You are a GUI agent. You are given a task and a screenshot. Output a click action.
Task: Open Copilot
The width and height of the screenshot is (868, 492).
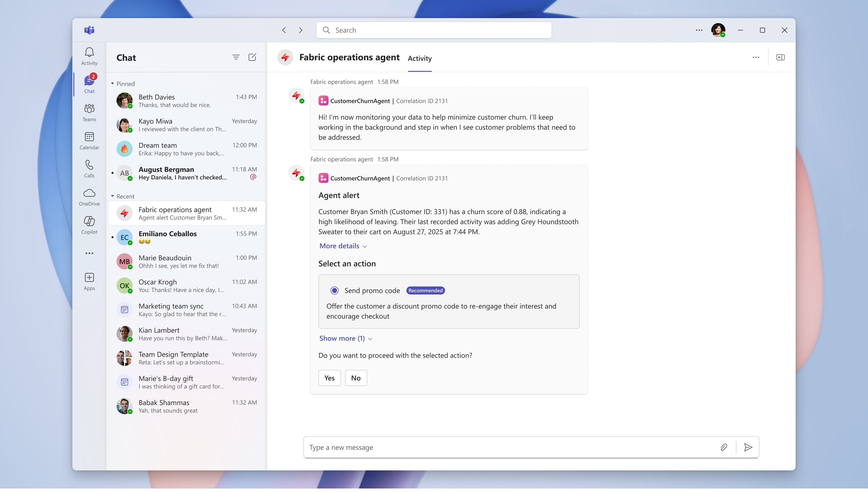(89, 224)
